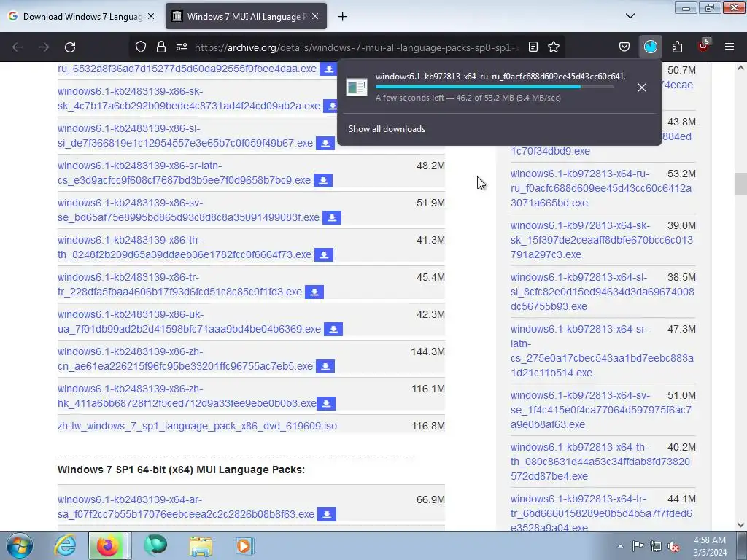Cancel the ru-ru download in progress

click(642, 87)
